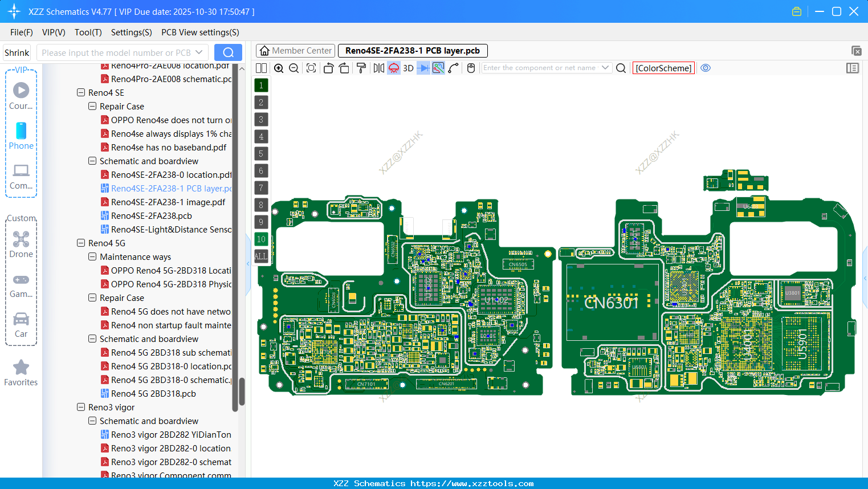
Task: Activate the mirror/flip board tool
Action: tap(378, 68)
